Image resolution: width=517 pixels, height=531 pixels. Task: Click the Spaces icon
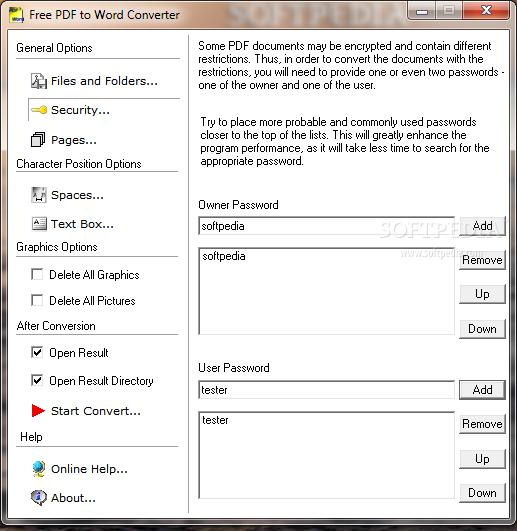point(39,195)
